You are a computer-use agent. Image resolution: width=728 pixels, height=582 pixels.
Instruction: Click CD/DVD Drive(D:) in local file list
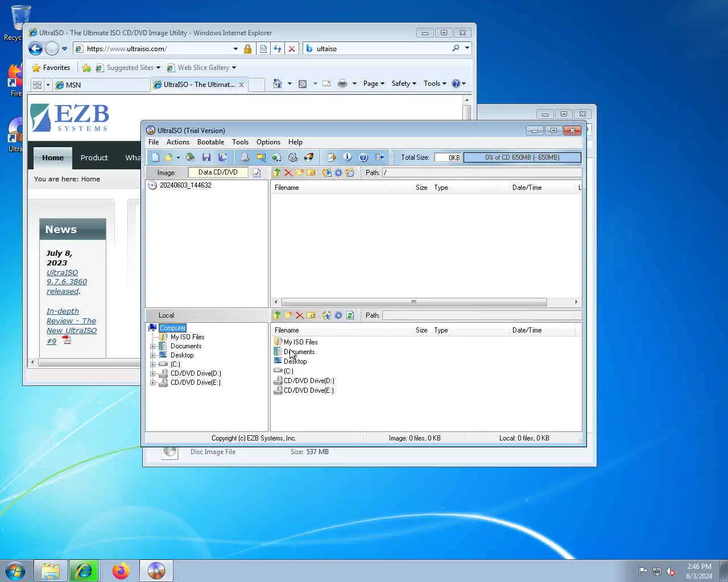(x=309, y=381)
